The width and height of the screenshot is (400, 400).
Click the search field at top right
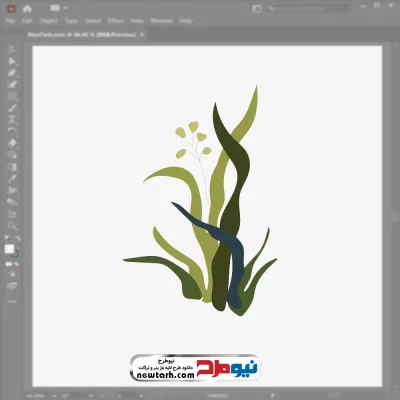pos(308,9)
